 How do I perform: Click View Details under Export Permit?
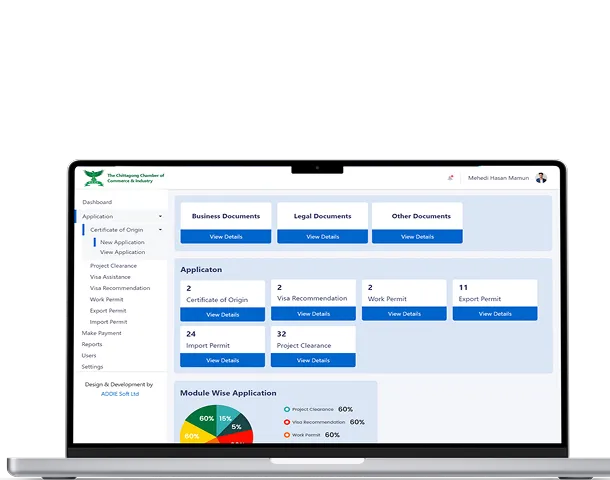pyautogui.click(x=495, y=314)
